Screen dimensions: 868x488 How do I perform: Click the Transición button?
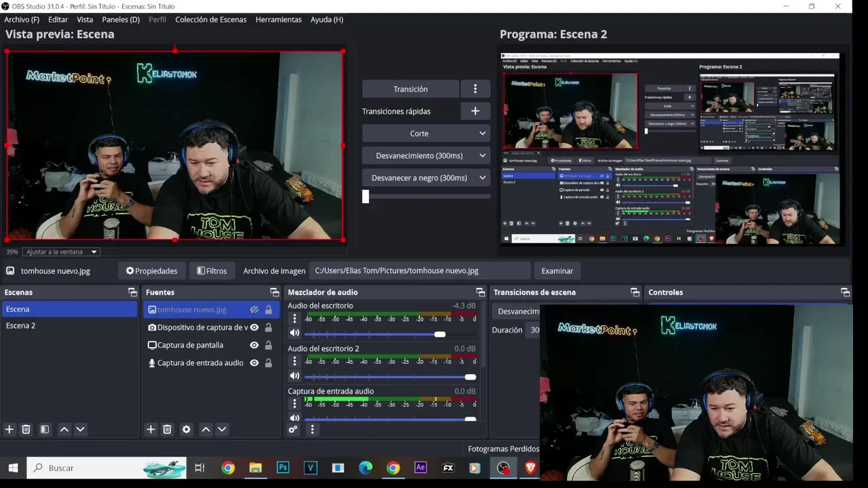point(410,89)
